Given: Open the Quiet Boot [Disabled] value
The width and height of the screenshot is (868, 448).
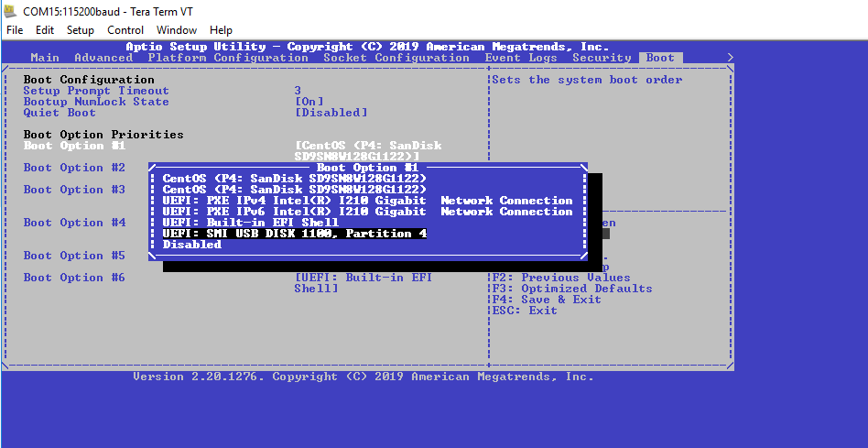Looking at the screenshot, I should tap(331, 113).
